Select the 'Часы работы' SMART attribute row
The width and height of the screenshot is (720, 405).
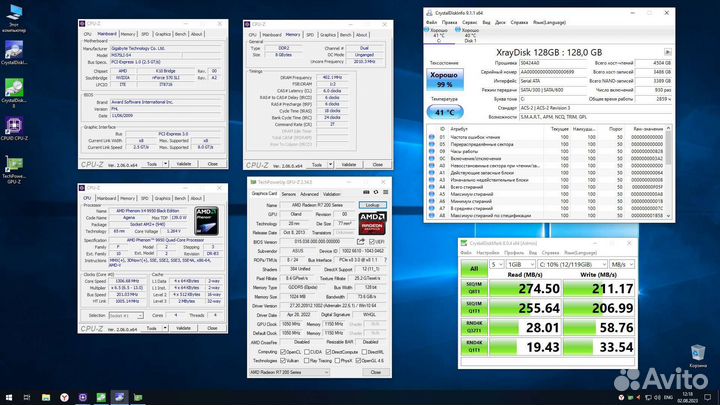[547, 151]
